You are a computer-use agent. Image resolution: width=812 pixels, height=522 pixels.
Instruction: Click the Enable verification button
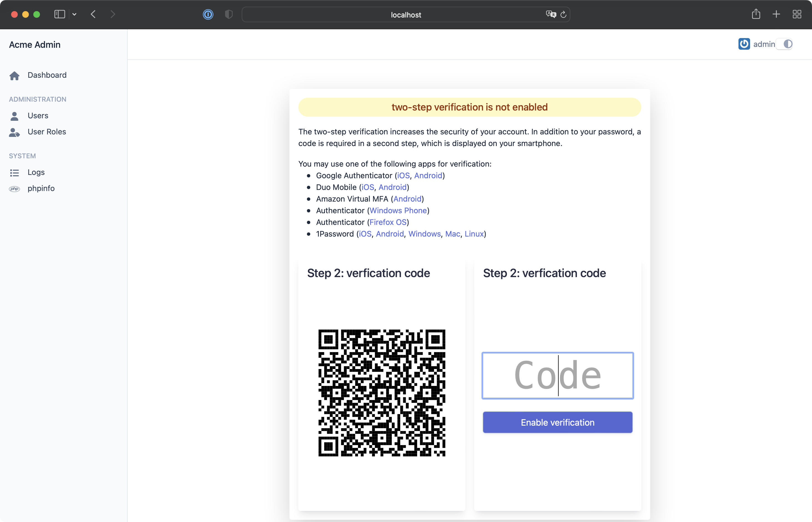558,422
